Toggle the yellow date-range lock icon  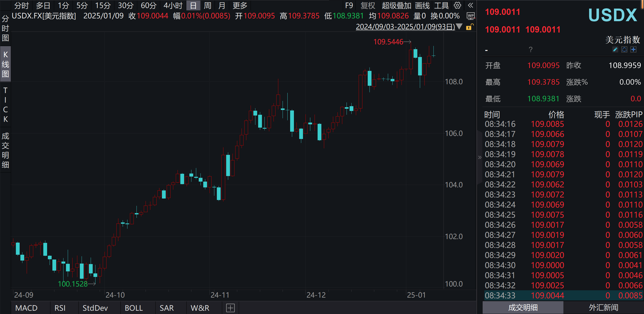click(x=469, y=27)
